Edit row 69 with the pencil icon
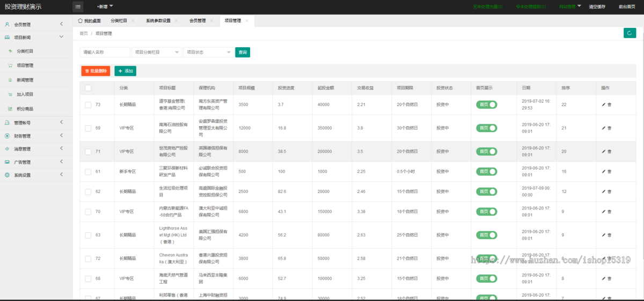The width and height of the screenshot is (644, 301). pyautogui.click(x=604, y=128)
